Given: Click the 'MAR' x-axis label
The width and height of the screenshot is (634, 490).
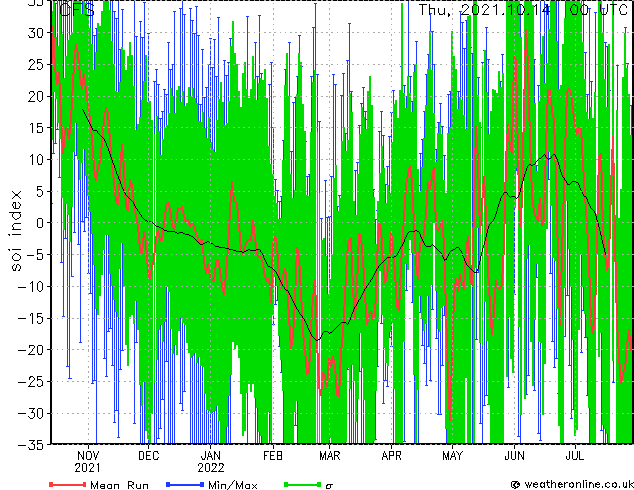Looking at the screenshot, I should point(330,456).
